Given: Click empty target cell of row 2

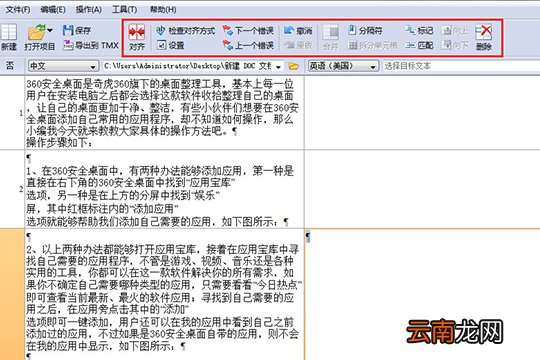Looking at the screenshot, I should [422, 189].
